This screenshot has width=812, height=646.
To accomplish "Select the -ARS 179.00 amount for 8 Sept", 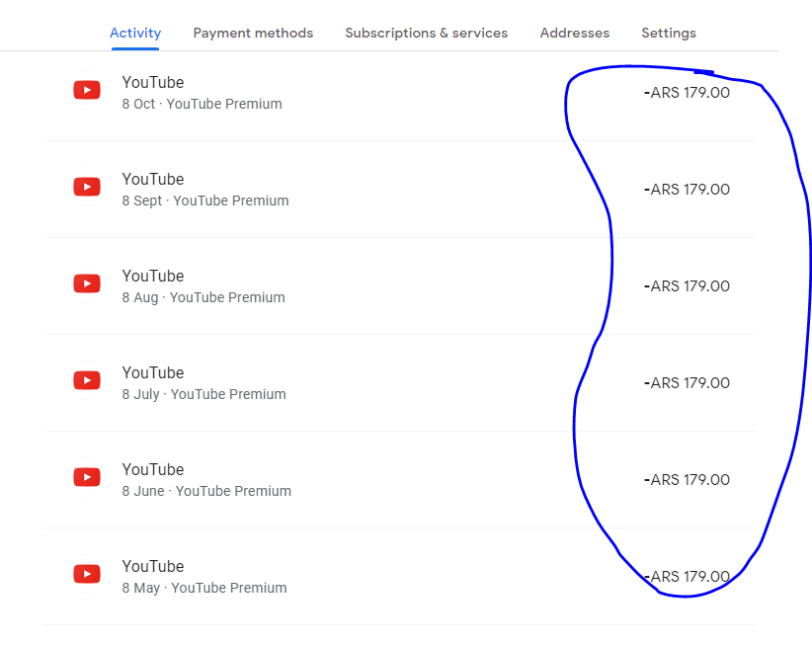I will 687,190.
